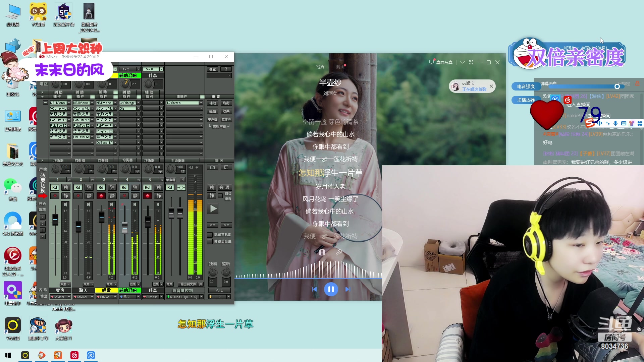Open master output 5:Duo44 Dyn dropdown

[202, 297]
